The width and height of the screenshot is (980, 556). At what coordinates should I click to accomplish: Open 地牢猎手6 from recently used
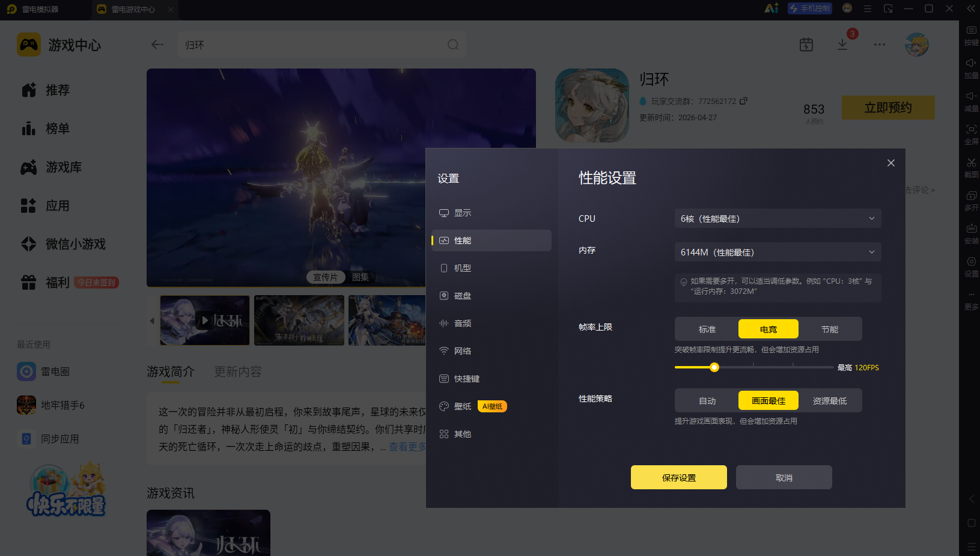click(x=51, y=405)
